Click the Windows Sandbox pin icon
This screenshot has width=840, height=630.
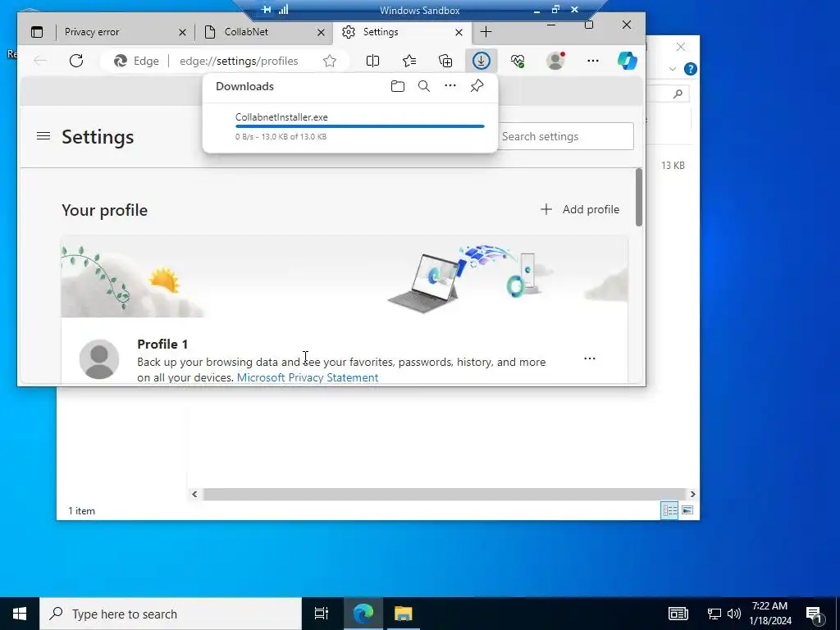[267, 10]
